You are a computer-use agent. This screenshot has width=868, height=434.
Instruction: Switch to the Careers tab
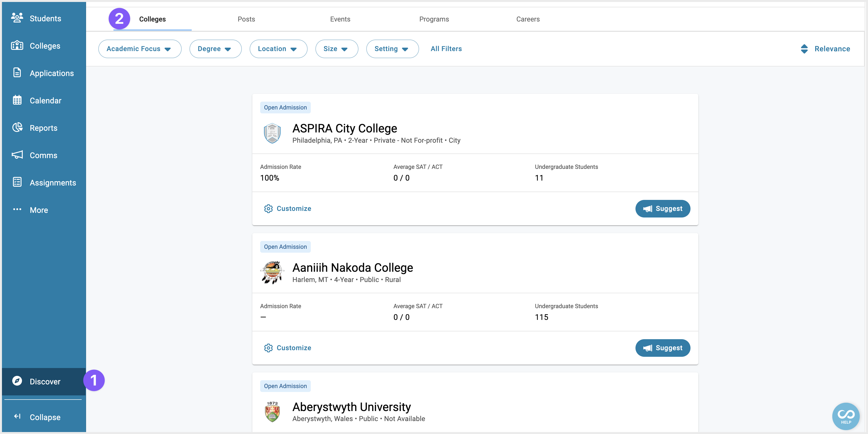(x=528, y=19)
